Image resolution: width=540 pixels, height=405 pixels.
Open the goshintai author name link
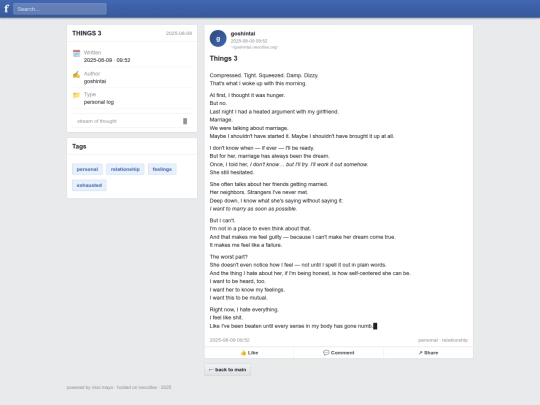(243, 33)
